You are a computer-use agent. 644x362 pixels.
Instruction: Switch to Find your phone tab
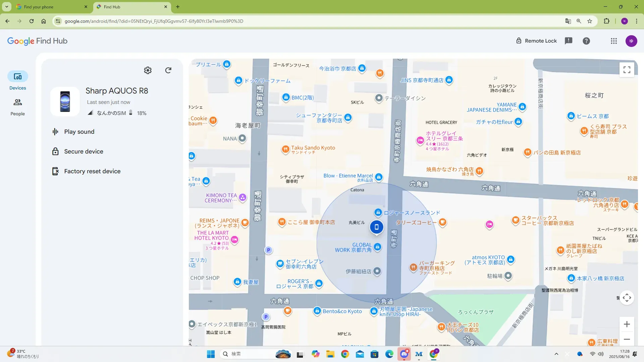[39, 7]
